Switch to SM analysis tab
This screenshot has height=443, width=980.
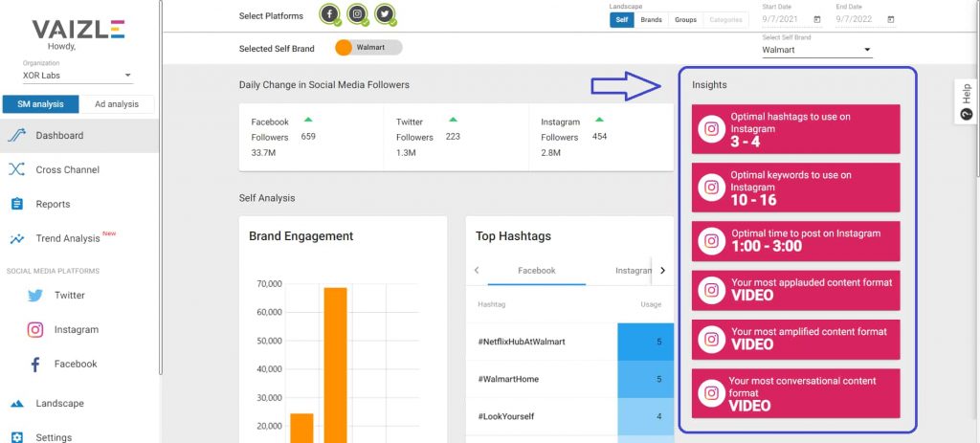pyautogui.click(x=40, y=104)
